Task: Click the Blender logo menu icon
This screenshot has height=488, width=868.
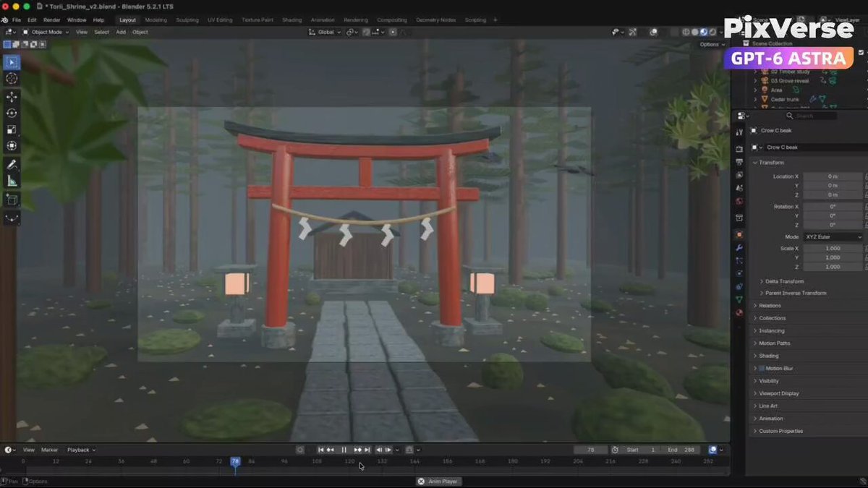Action: point(5,20)
